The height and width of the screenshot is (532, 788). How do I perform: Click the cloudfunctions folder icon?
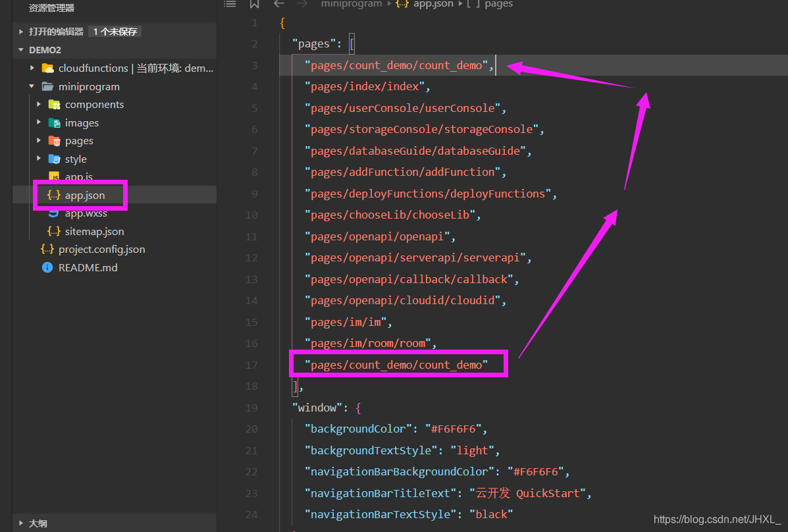click(48, 68)
